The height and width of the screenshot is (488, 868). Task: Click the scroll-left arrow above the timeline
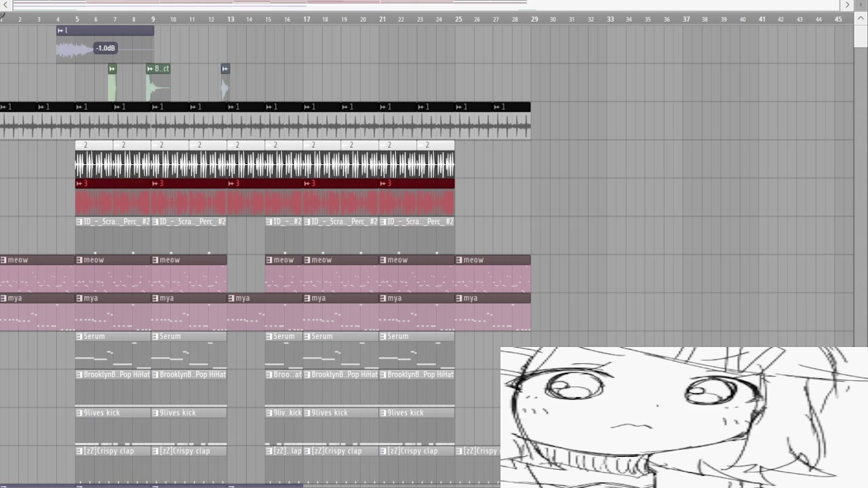[x=6, y=5]
